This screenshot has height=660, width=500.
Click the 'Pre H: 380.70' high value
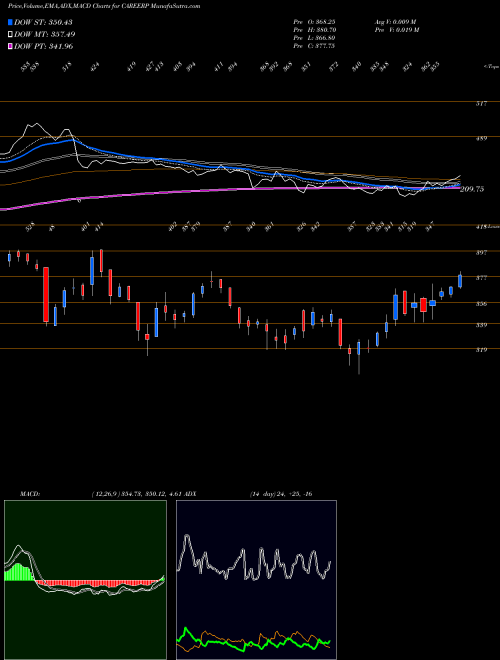click(x=314, y=30)
